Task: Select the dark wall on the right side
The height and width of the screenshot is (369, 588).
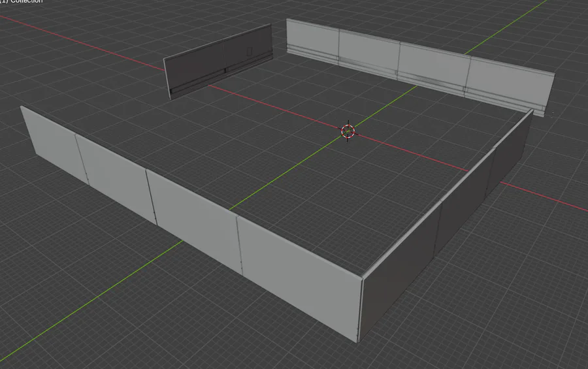Action: pyautogui.click(x=446, y=225)
